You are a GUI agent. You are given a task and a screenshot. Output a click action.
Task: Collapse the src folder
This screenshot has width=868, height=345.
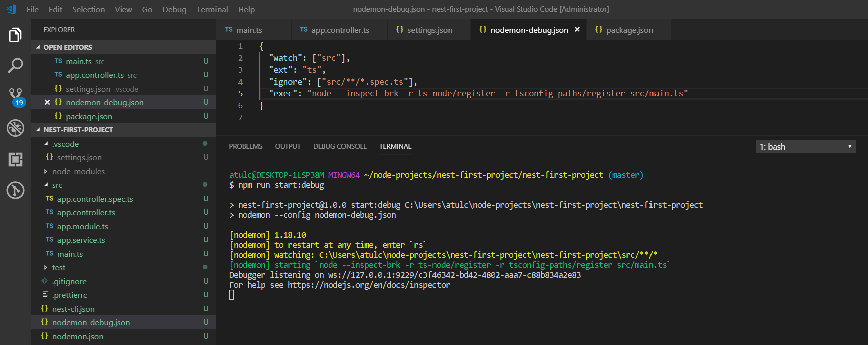pyautogui.click(x=124, y=185)
